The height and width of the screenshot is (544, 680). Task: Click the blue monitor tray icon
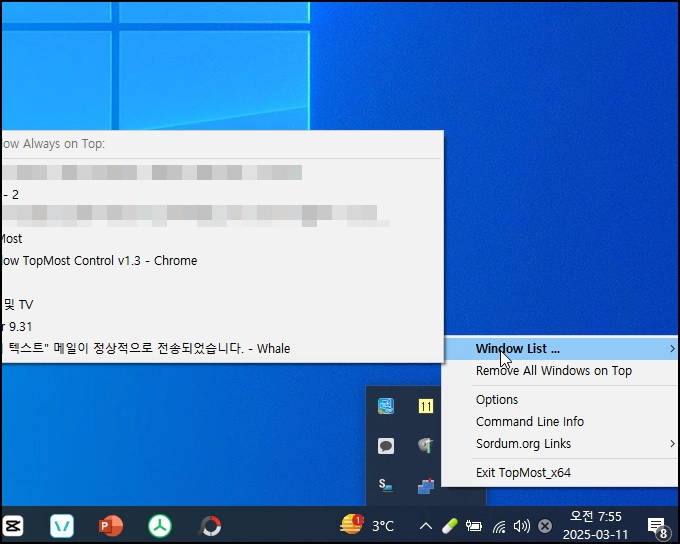tap(386, 406)
